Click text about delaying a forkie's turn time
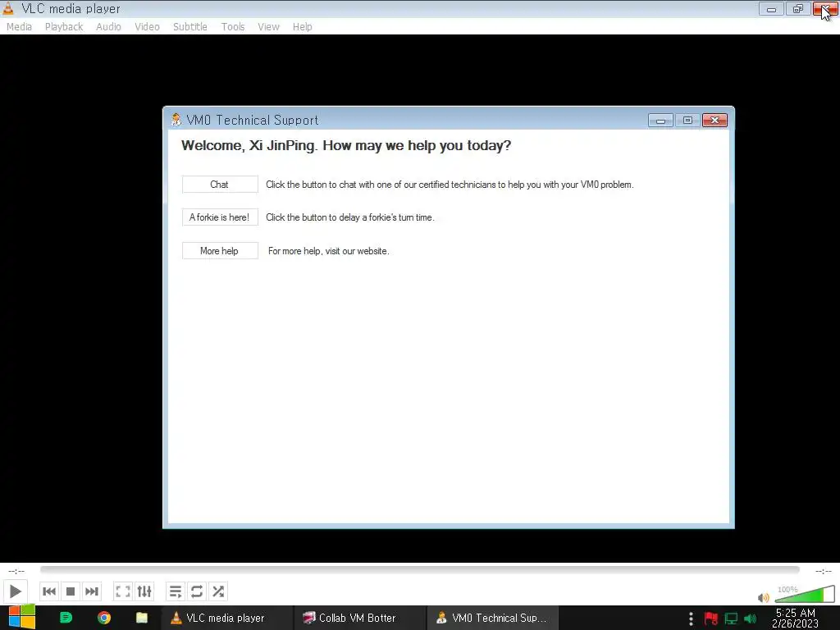Image resolution: width=840 pixels, height=630 pixels. click(x=349, y=217)
